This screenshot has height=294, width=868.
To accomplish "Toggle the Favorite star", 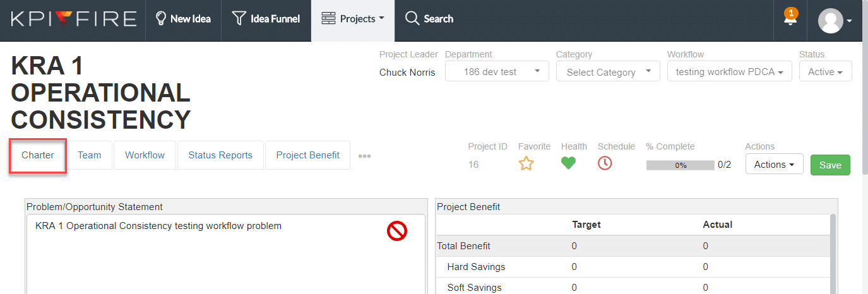I will point(526,163).
